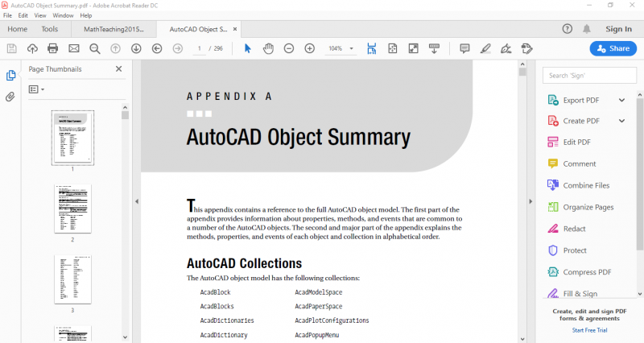Activate the hand pan tool

(268, 48)
